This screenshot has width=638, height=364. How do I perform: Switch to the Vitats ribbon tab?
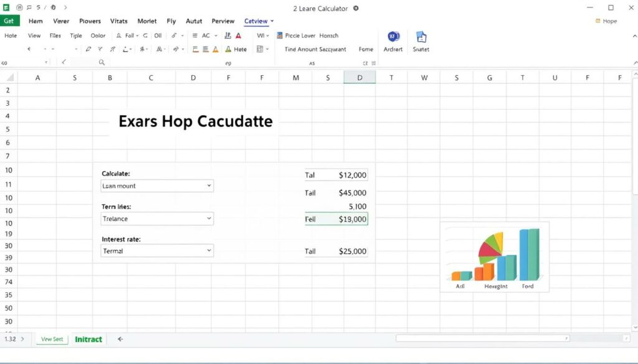[x=119, y=21]
